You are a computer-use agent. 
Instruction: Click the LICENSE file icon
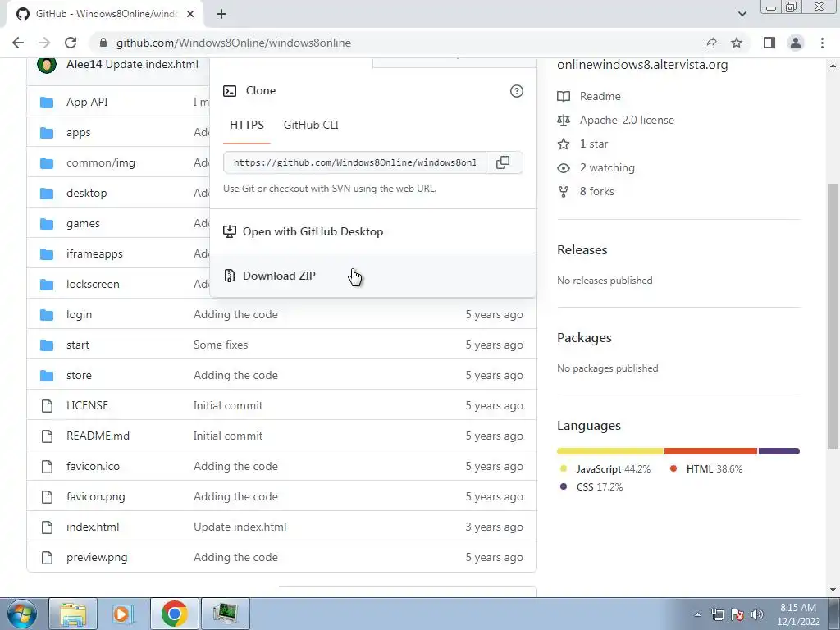[x=47, y=406]
